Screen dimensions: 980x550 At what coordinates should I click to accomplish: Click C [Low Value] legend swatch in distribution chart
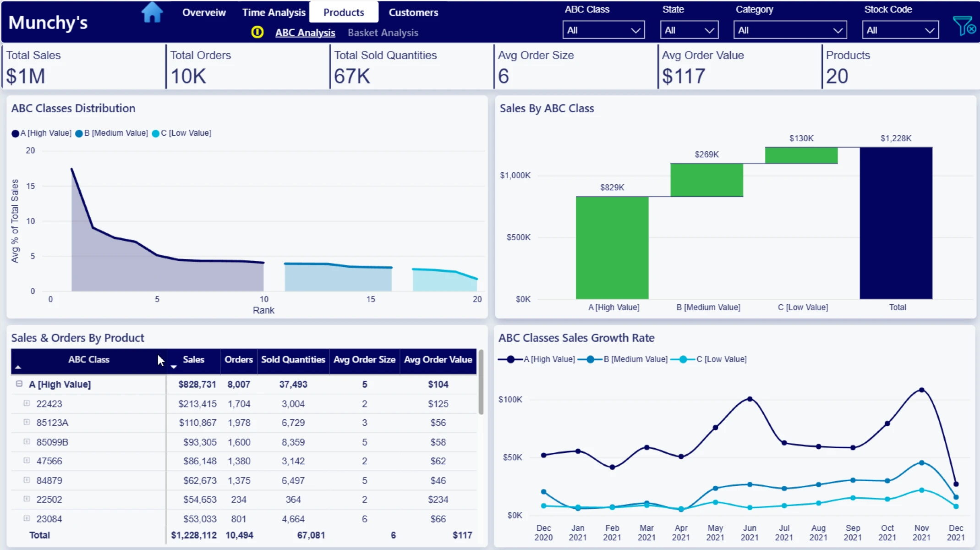click(x=156, y=133)
